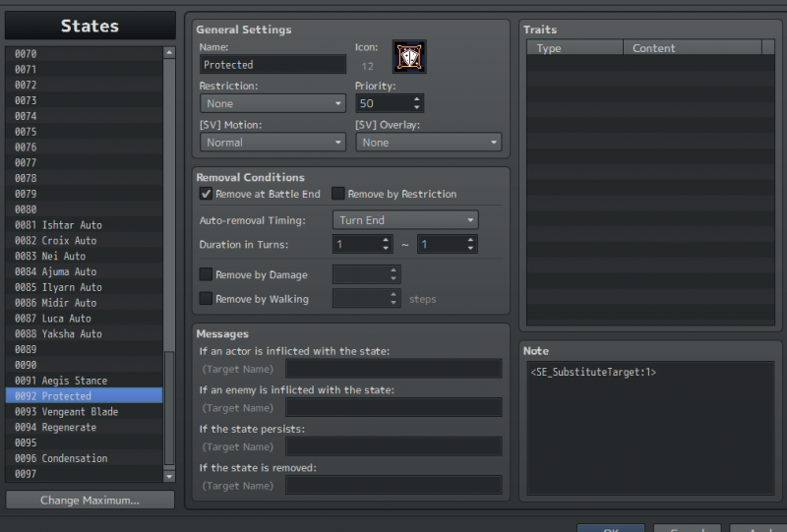Viewport: 787px width, 532px height.
Task: Select state 0092 Protected
Action: 84,396
